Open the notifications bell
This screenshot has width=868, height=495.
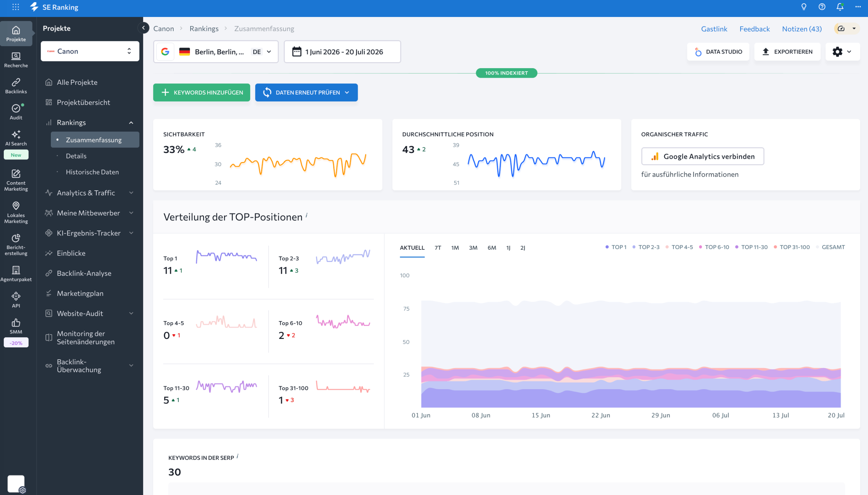tap(840, 7)
